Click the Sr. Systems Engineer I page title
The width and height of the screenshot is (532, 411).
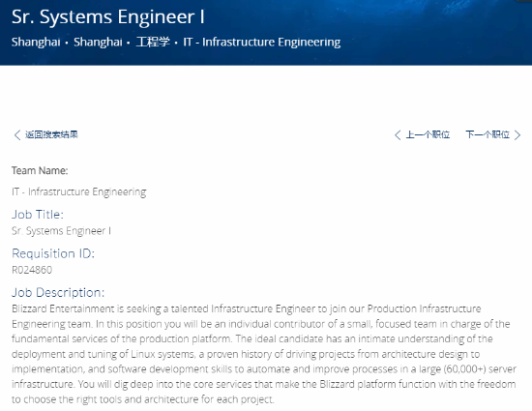pyautogui.click(x=108, y=17)
